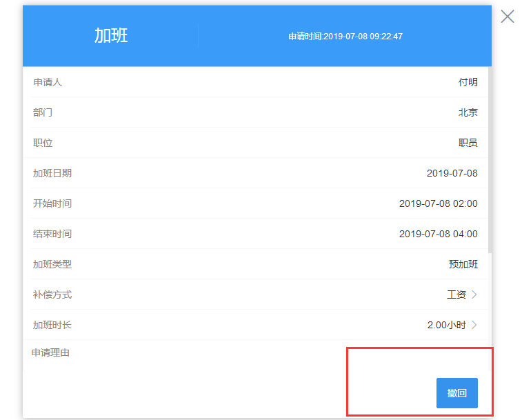
Task: Click the 部门 row label
Action: 43,112
